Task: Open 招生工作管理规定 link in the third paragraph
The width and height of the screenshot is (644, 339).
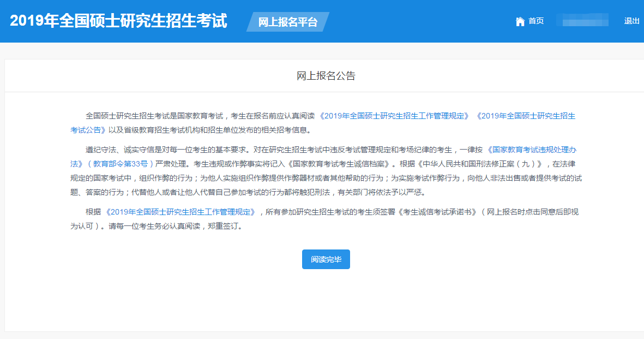Action: click(x=180, y=212)
